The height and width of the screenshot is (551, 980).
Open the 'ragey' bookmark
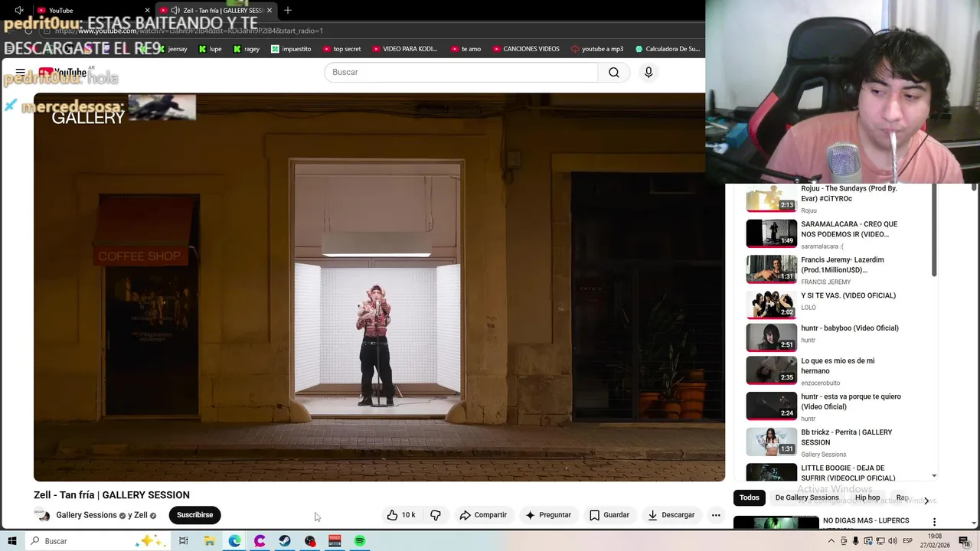pos(247,49)
